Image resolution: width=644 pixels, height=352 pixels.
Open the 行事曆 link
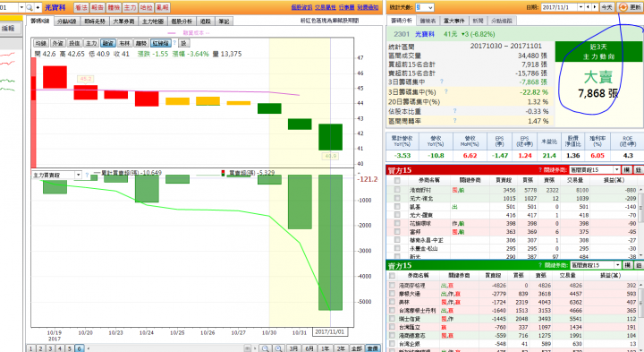click(x=347, y=7)
